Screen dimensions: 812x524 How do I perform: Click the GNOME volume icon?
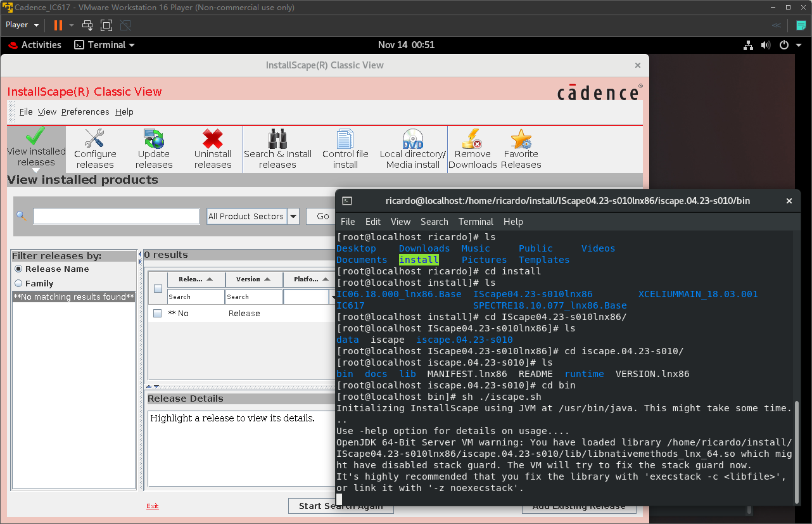[x=766, y=45]
